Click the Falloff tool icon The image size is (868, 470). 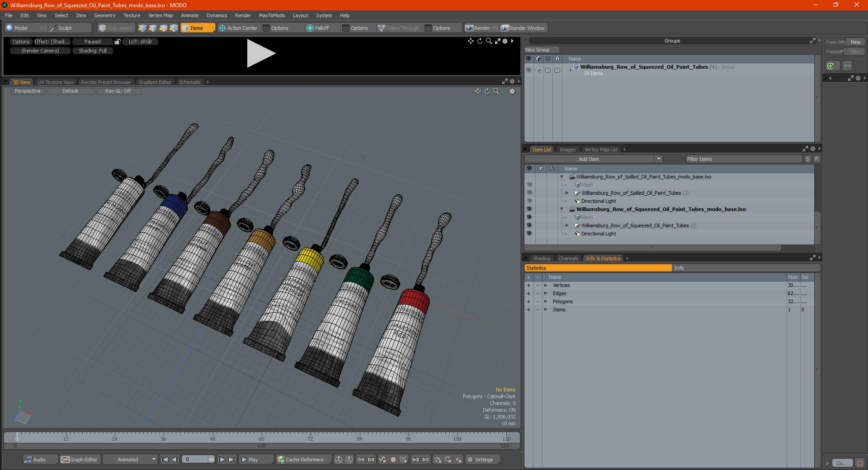(310, 28)
